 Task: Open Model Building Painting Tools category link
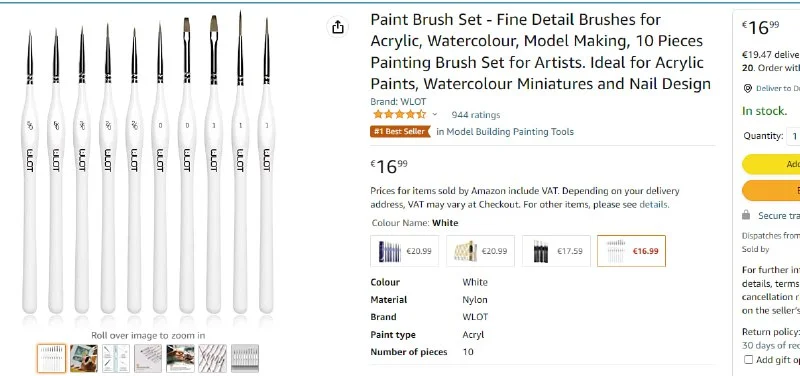tap(505, 132)
